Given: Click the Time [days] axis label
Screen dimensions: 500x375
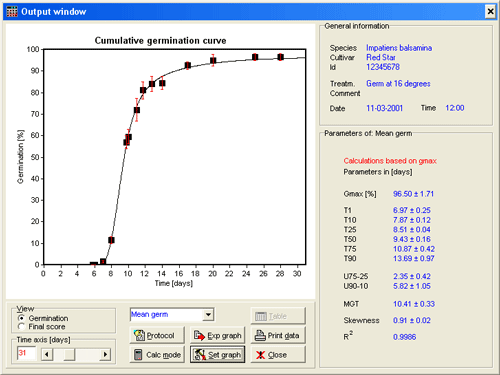Looking at the screenshot, I should [x=174, y=283].
